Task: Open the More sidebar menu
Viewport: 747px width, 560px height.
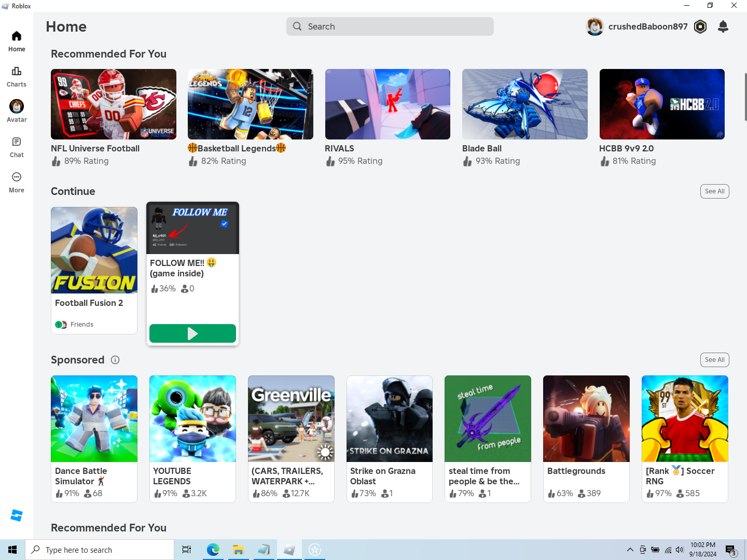Action: tap(17, 183)
